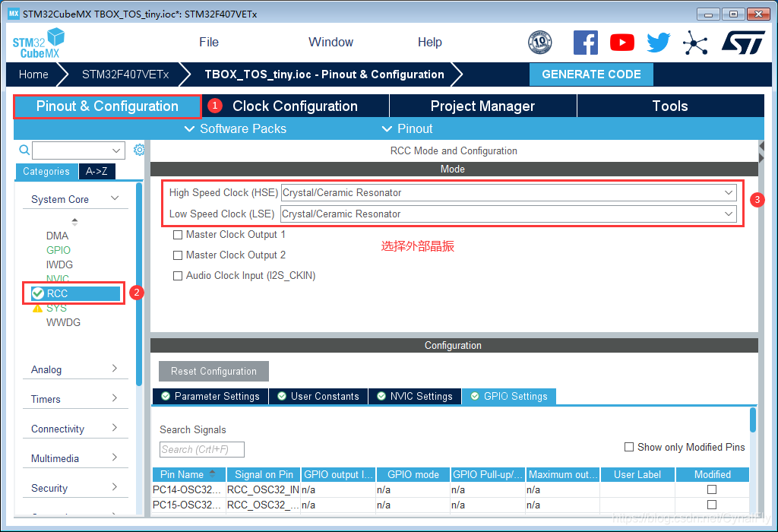Select the A->Z view tab

[x=96, y=171]
